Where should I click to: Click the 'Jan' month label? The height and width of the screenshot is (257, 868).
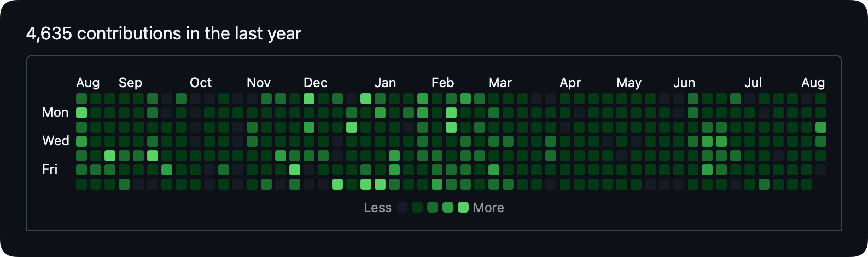tap(385, 83)
